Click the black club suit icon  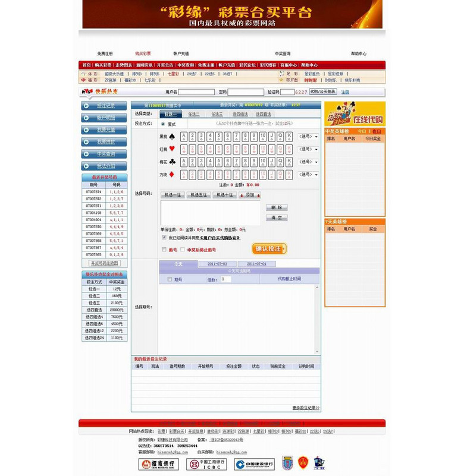172,162
